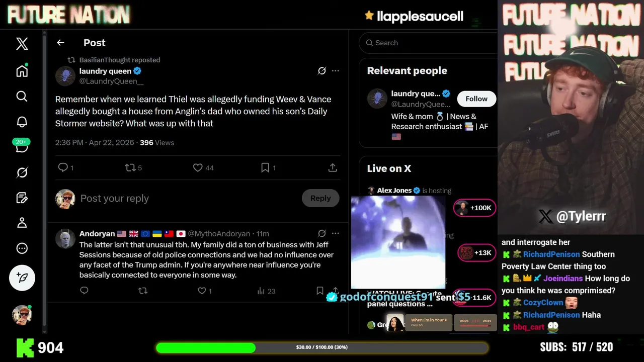
Task: Open the Lists icon in left sidebar
Action: [22, 198]
